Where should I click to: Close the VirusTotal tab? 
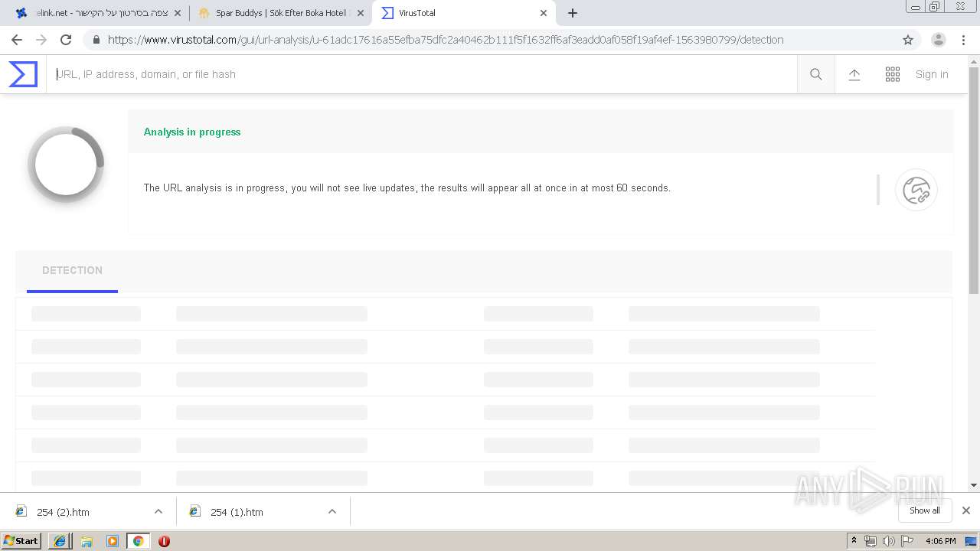544,13
